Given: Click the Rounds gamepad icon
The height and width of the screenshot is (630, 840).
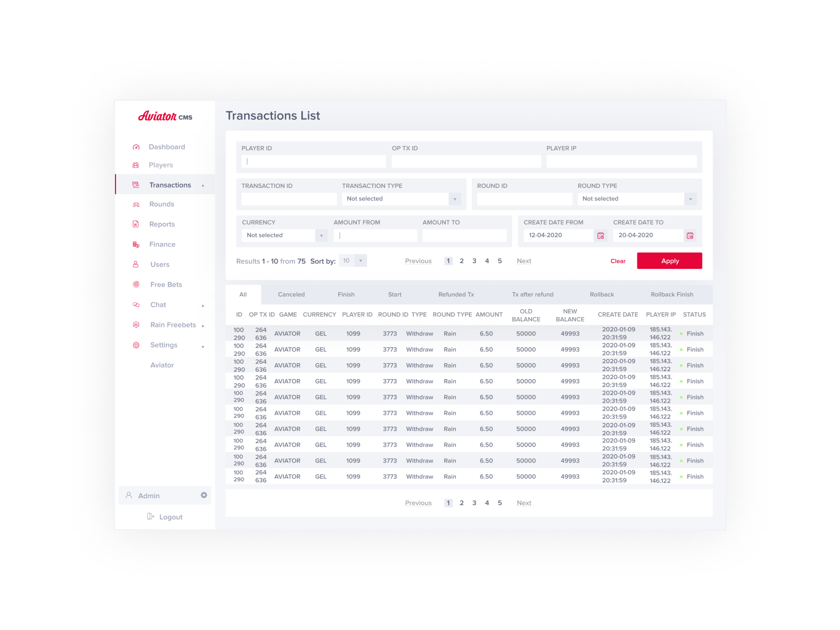Looking at the screenshot, I should tap(136, 205).
